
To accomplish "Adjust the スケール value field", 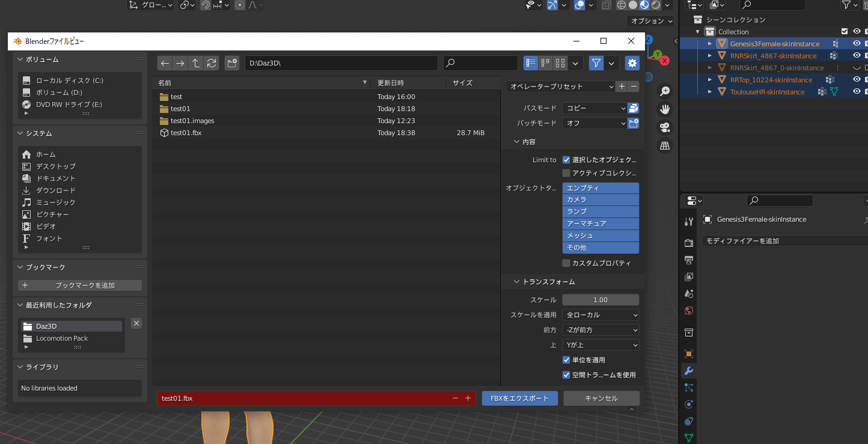I will [x=601, y=300].
